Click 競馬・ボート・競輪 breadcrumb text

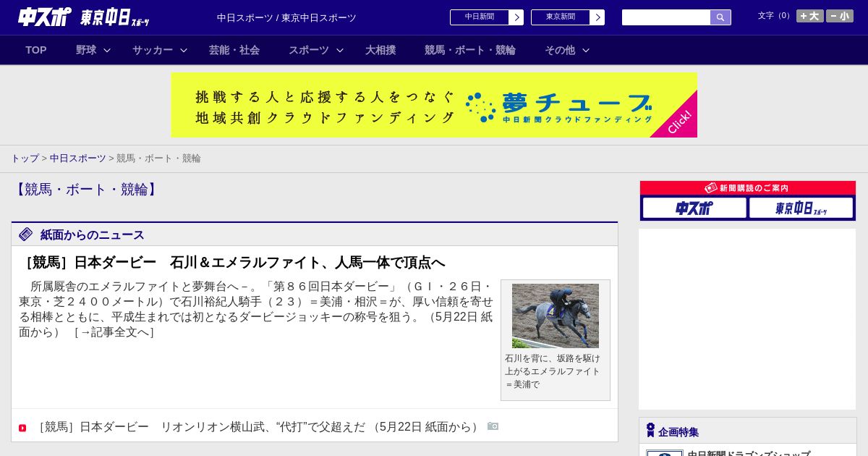point(158,158)
